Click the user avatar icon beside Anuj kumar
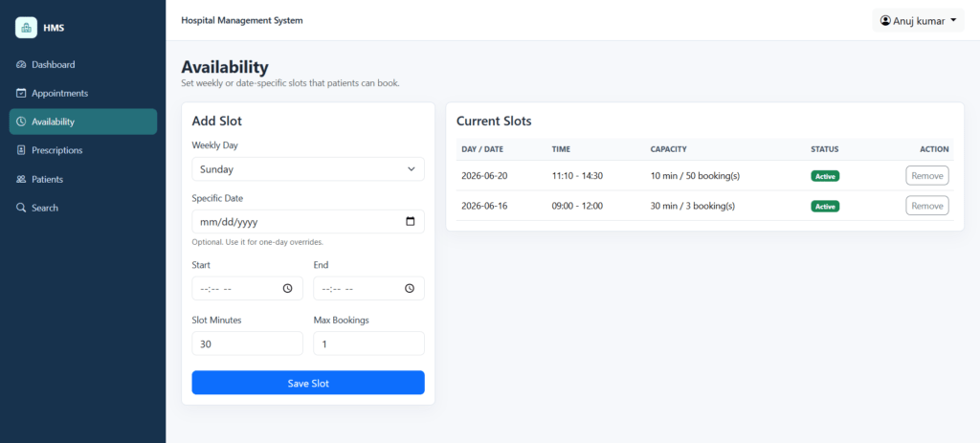 [885, 21]
